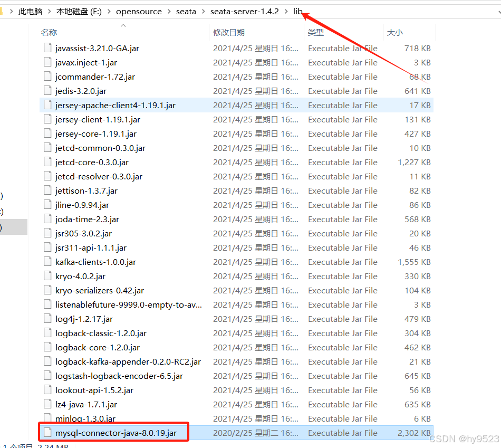The image size is (501, 448).
Task: Sort files by 修改日期 column header
Action: click(229, 32)
